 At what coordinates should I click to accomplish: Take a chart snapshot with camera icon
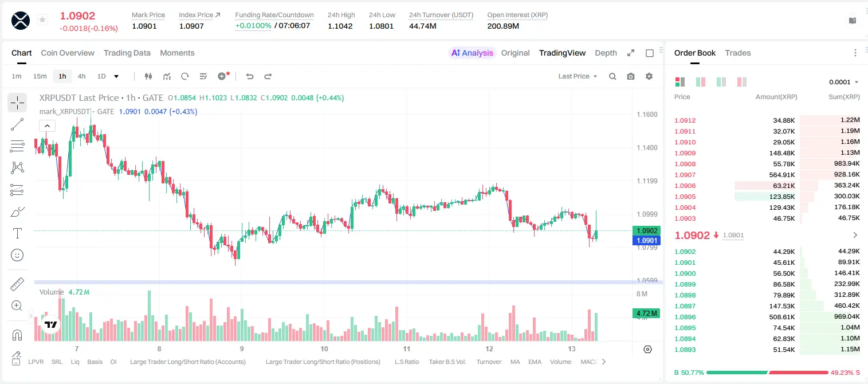631,76
